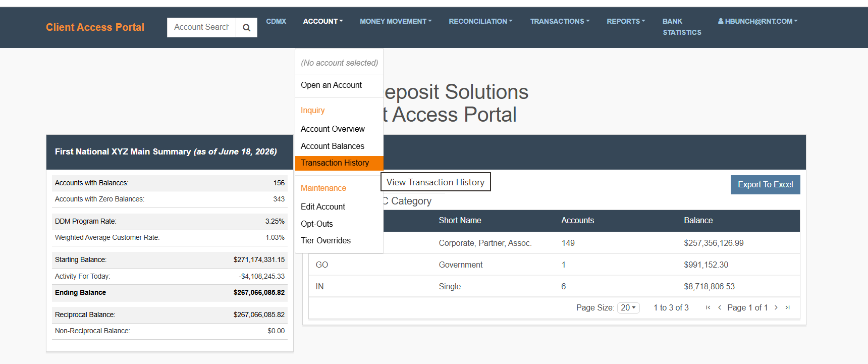The width and height of the screenshot is (868, 364).
Task: Click the $8,718,806.53 balance cell
Action: 709,287
